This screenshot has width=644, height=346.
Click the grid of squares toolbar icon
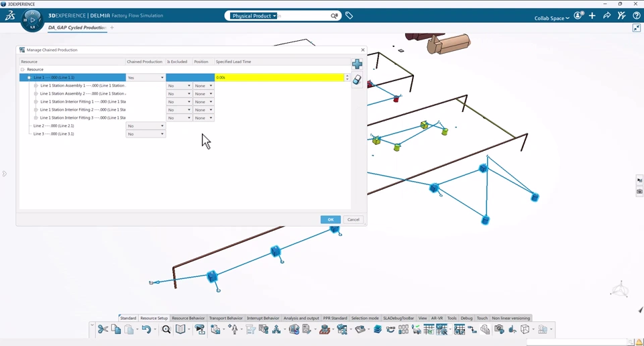pos(404,329)
